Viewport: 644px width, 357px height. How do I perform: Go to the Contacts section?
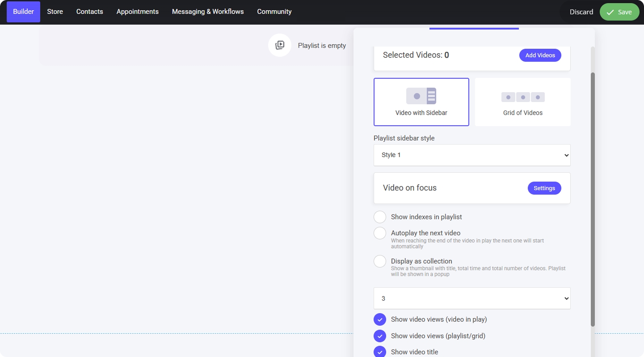point(89,12)
